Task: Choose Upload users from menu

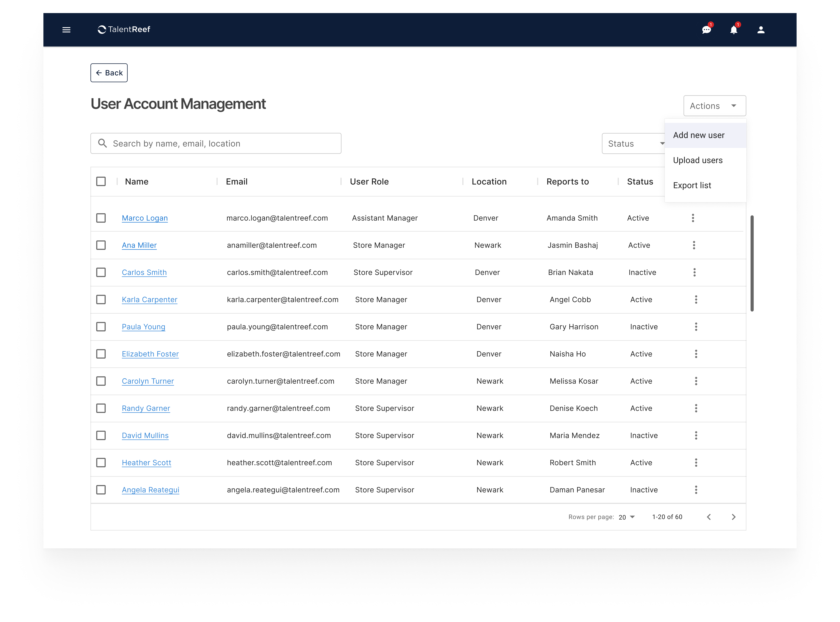Action: point(705,160)
